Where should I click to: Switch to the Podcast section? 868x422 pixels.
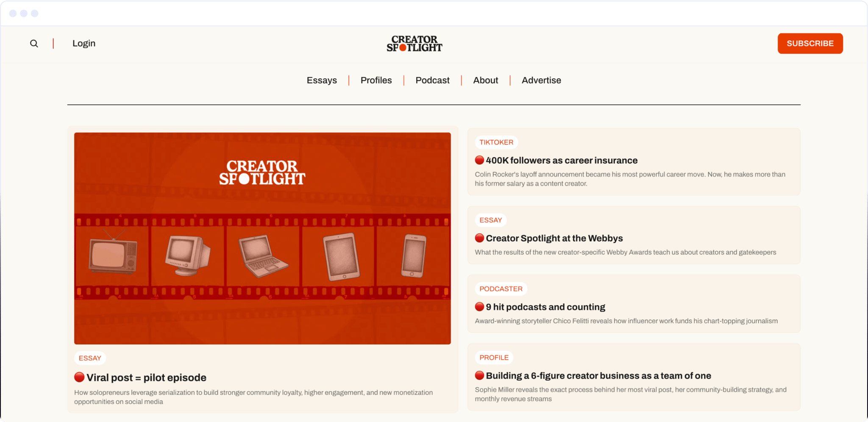click(432, 80)
